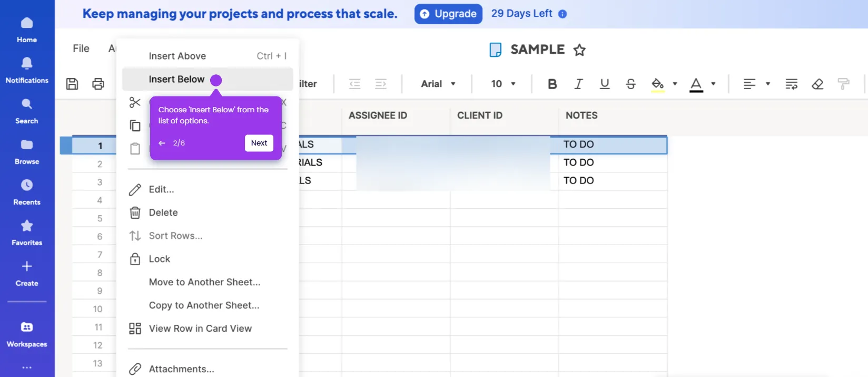
Task: Click the Print icon in toolbar
Action: pos(98,84)
